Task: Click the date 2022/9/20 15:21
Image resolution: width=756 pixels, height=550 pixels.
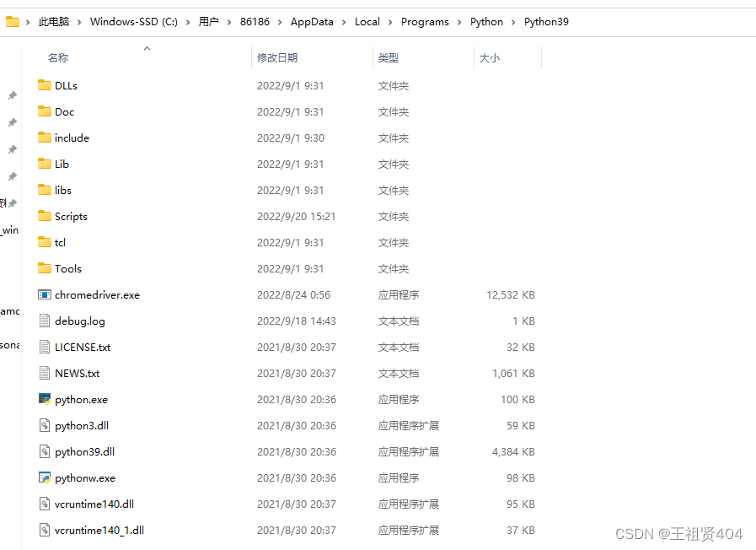Action: pyautogui.click(x=296, y=216)
